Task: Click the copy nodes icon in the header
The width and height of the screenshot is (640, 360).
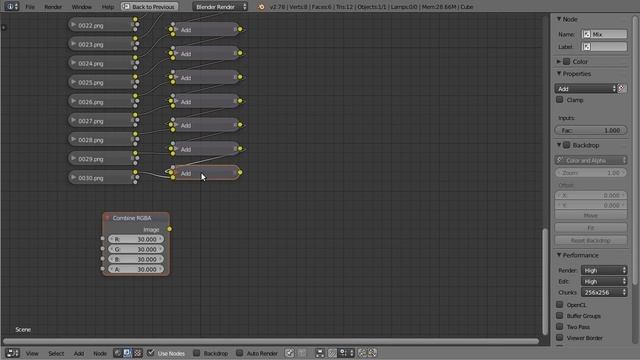Action: (362, 353)
